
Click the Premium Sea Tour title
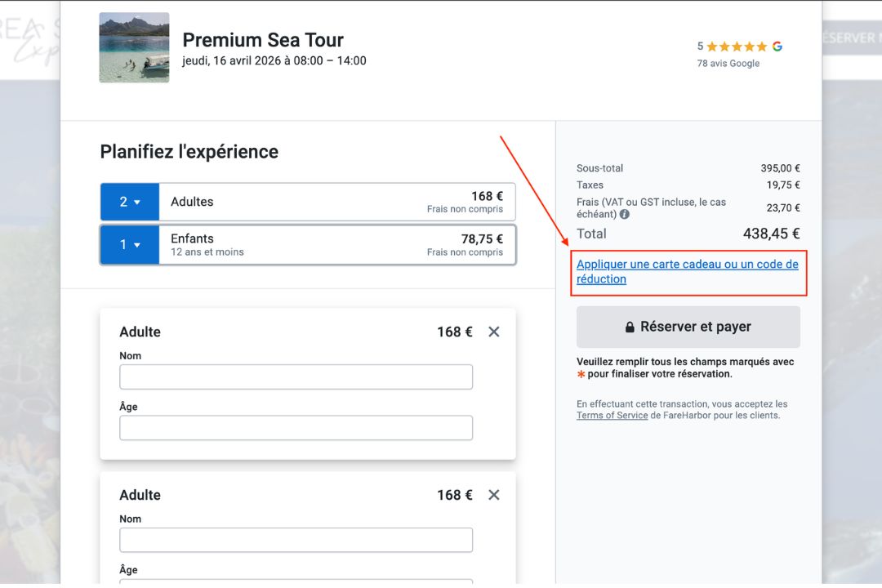[262, 40]
